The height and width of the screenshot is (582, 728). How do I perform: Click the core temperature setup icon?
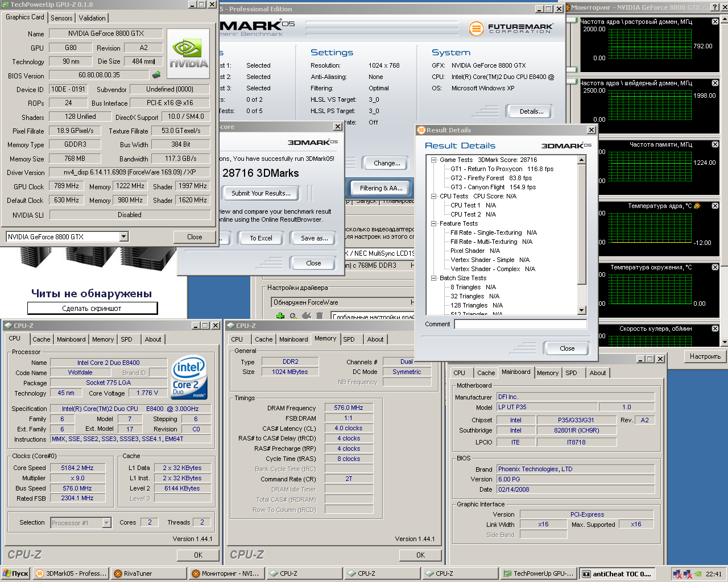pyautogui.click(x=697, y=206)
